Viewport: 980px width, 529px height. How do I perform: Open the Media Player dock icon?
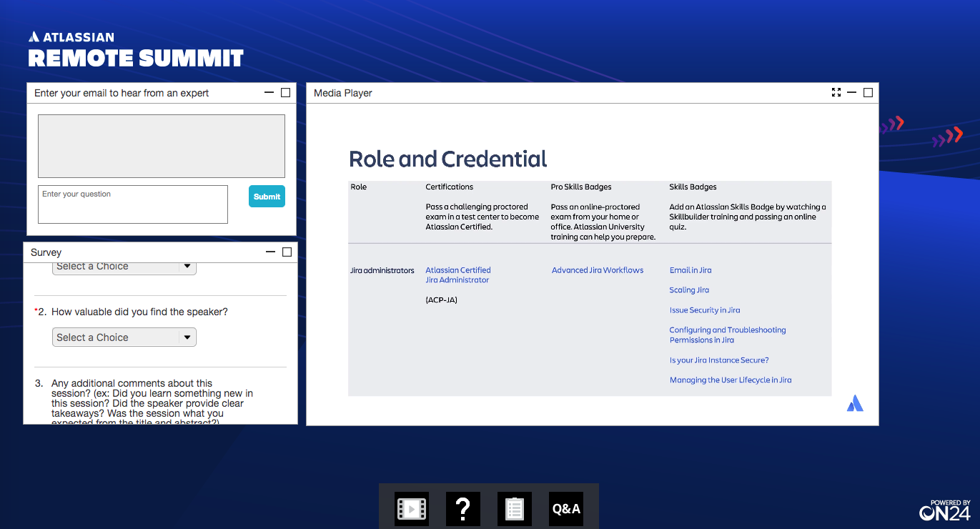click(x=412, y=509)
